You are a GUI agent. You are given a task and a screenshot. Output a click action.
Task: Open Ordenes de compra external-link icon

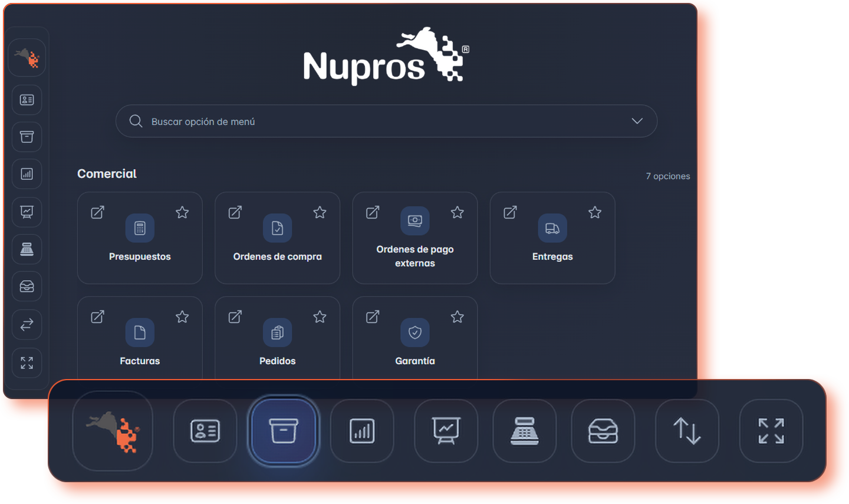click(235, 212)
